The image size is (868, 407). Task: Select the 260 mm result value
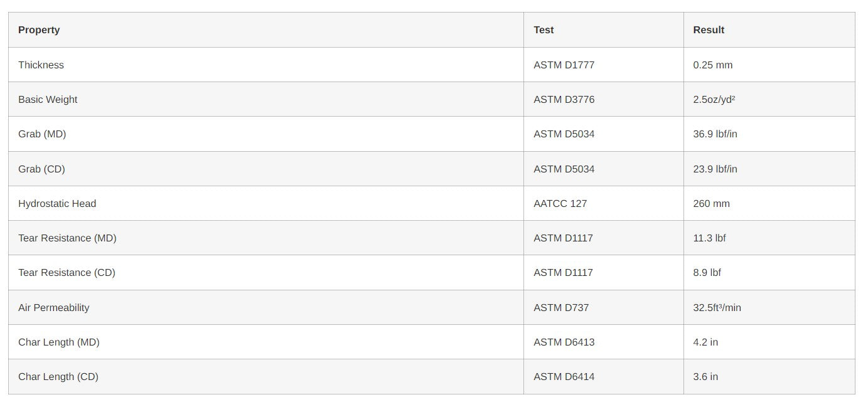point(711,204)
